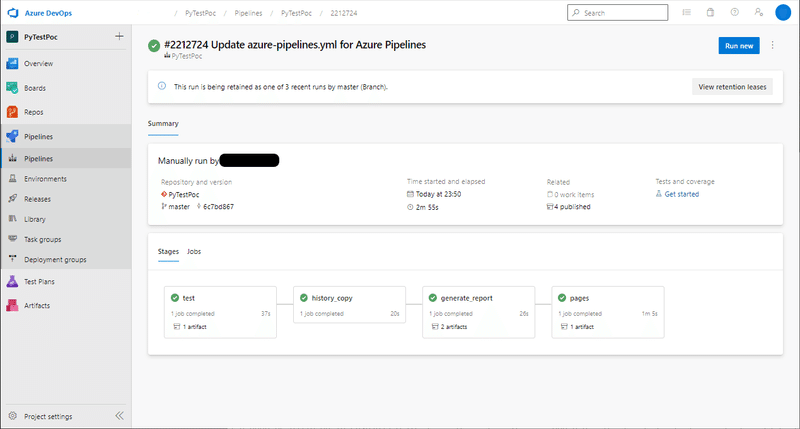The height and width of the screenshot is (429, 800).
Task: Click the run succeeded status icon
Action: pyautogui.click(x=154, y=46)
